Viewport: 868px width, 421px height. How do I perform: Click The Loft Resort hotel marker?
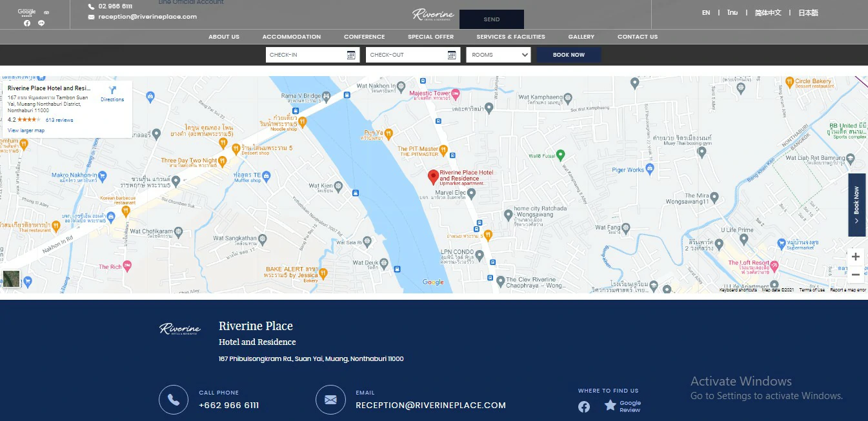(774, 266)
